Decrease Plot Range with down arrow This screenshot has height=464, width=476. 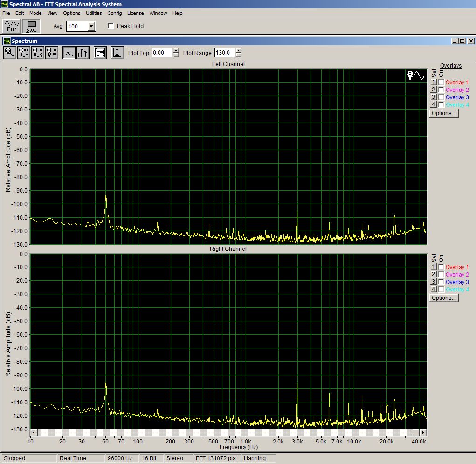239,55
